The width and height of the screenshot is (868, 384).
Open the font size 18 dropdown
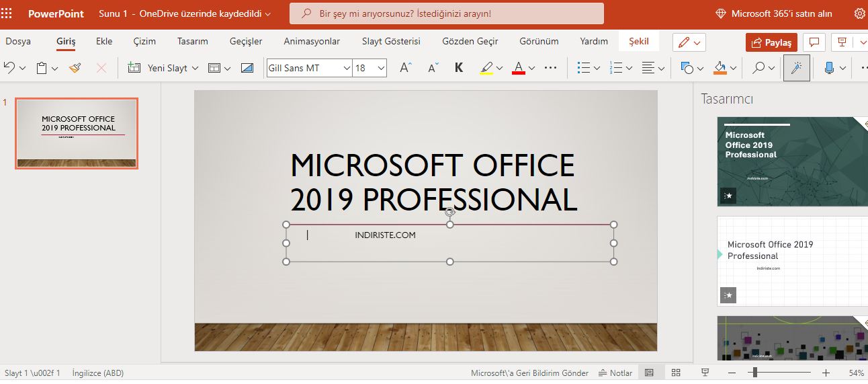click(x=382, y=68)
